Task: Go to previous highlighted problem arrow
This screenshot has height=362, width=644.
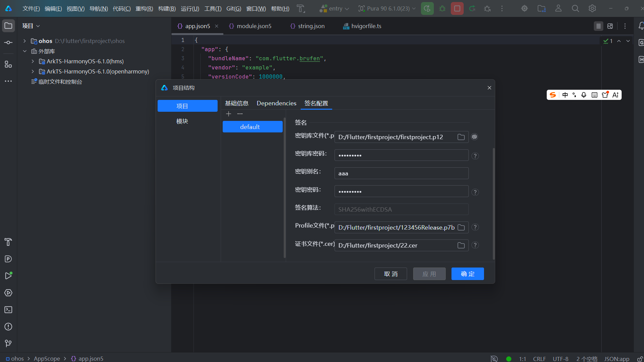Action: [619, 41]
